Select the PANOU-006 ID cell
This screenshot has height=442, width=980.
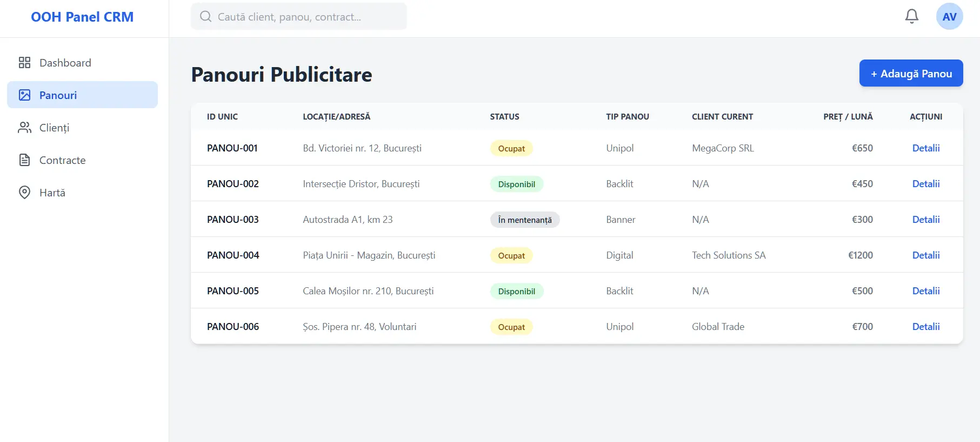pyautogui.click(x=233, y=326)
